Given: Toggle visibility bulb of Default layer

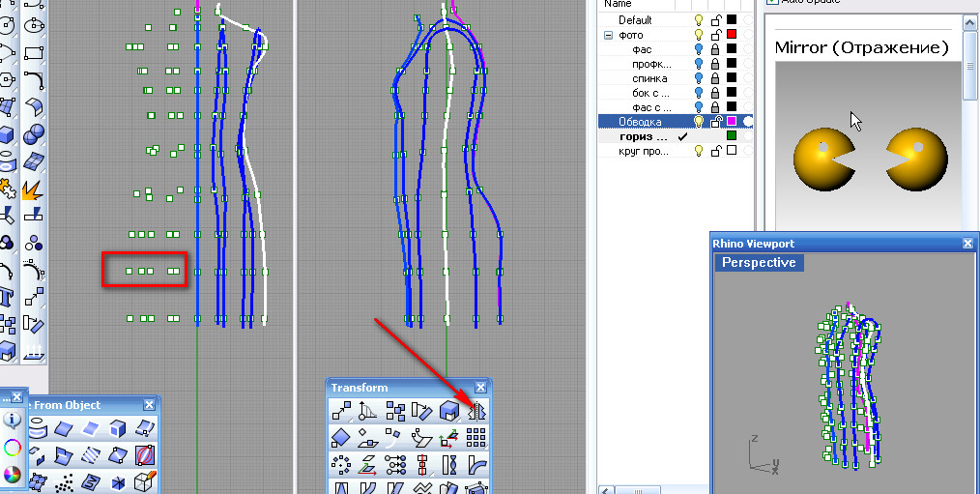Looking at the screenshot, I should (x=699, y=19).
